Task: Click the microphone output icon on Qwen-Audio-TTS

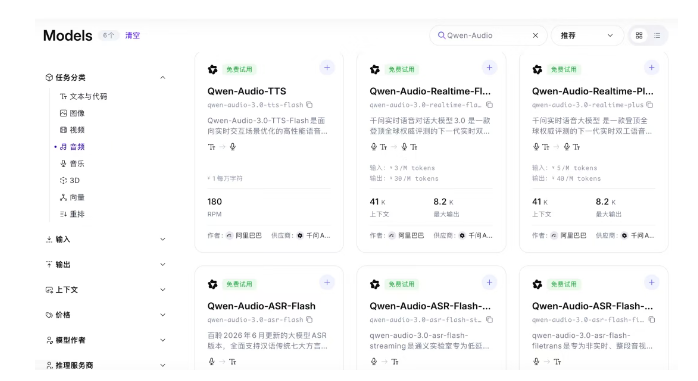Action: (x=233, y=147)
